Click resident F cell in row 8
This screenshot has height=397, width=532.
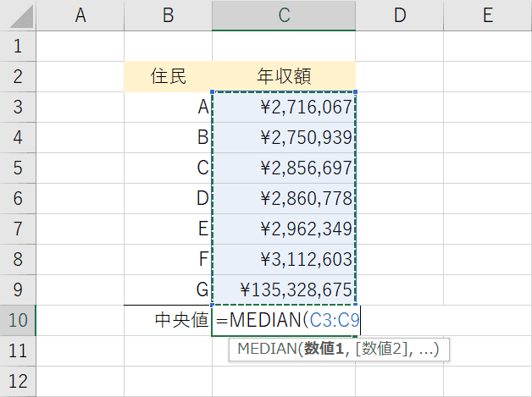[168, 259]
